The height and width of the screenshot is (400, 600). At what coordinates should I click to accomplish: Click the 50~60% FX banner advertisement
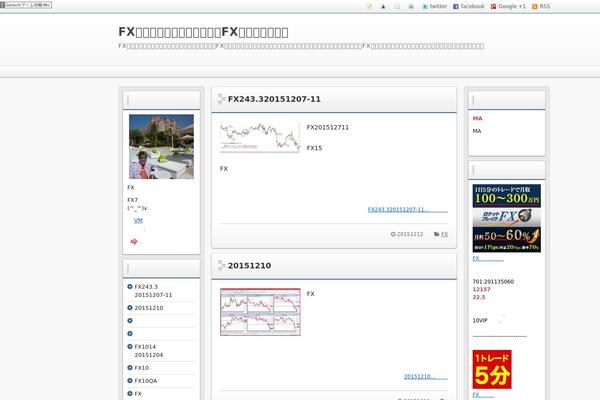(x=507, y=230)
